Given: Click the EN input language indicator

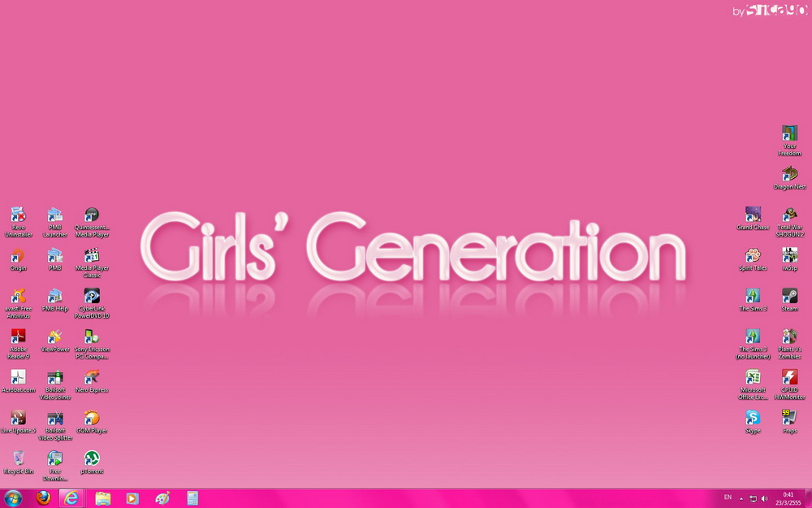Looking at the screenshot, I should point(728,497).
